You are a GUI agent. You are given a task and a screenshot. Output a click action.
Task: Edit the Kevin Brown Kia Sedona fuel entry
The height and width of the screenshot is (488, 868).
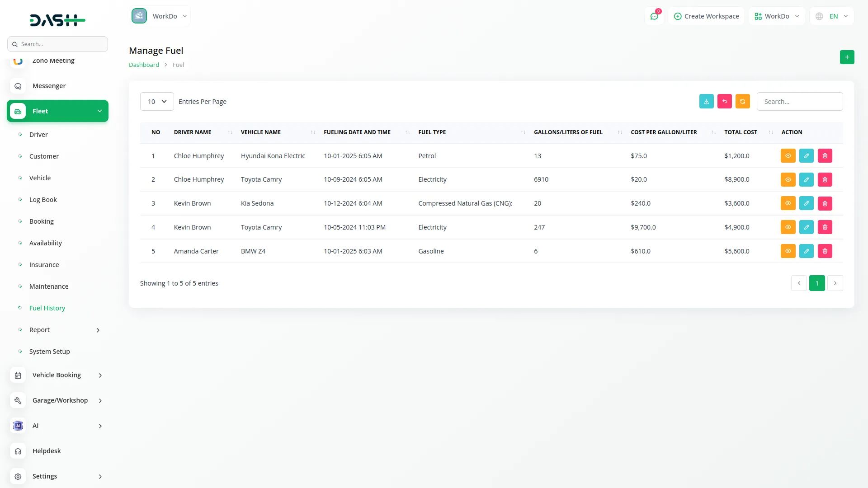tap(806, 203)
